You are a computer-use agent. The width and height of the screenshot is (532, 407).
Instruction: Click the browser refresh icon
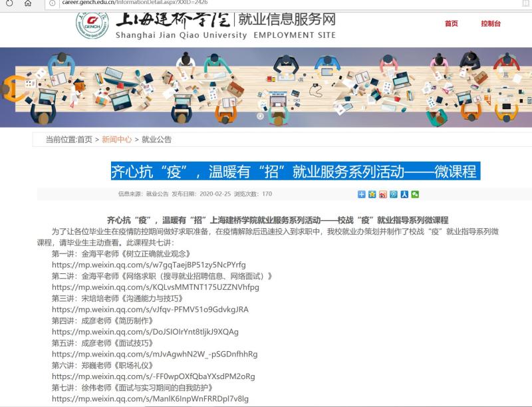9,3
